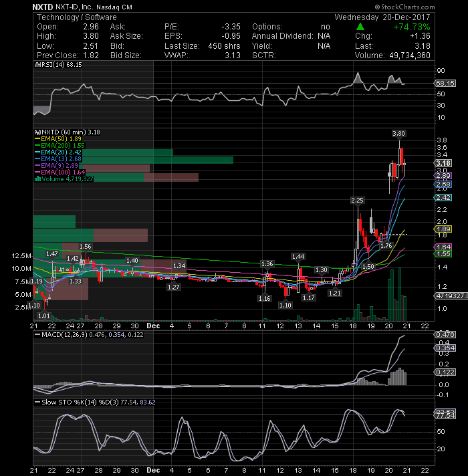
Task: Click the Technology / Software sector label
Action: click(x=77, y=17)
